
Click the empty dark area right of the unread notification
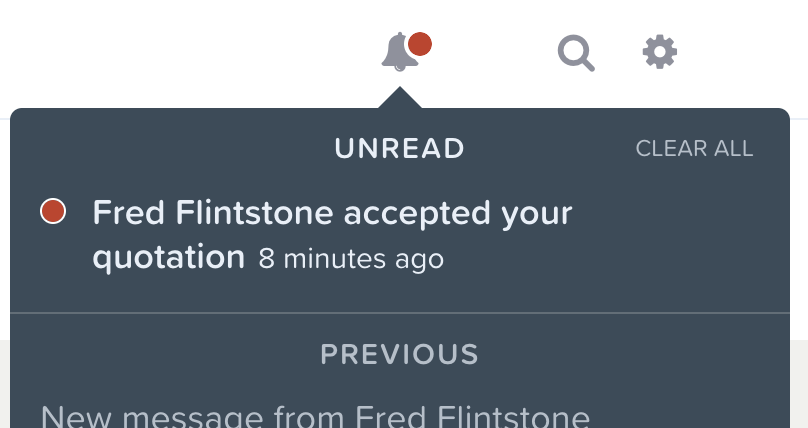(680, 234)
